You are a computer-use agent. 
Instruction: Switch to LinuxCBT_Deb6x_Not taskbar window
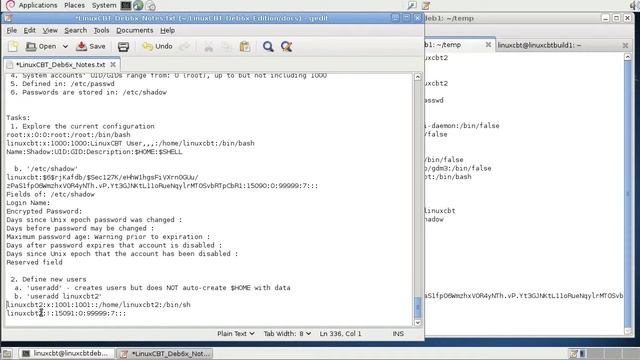(x=165, y=353)
